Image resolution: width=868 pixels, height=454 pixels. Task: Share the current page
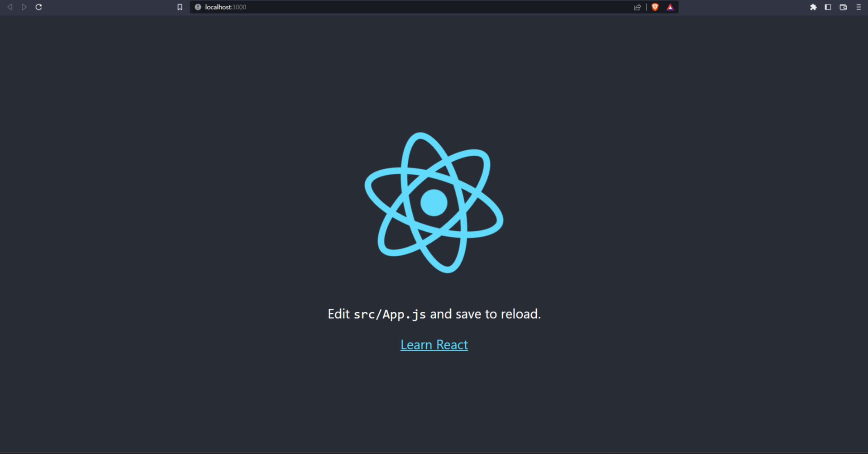coord(637,7)
